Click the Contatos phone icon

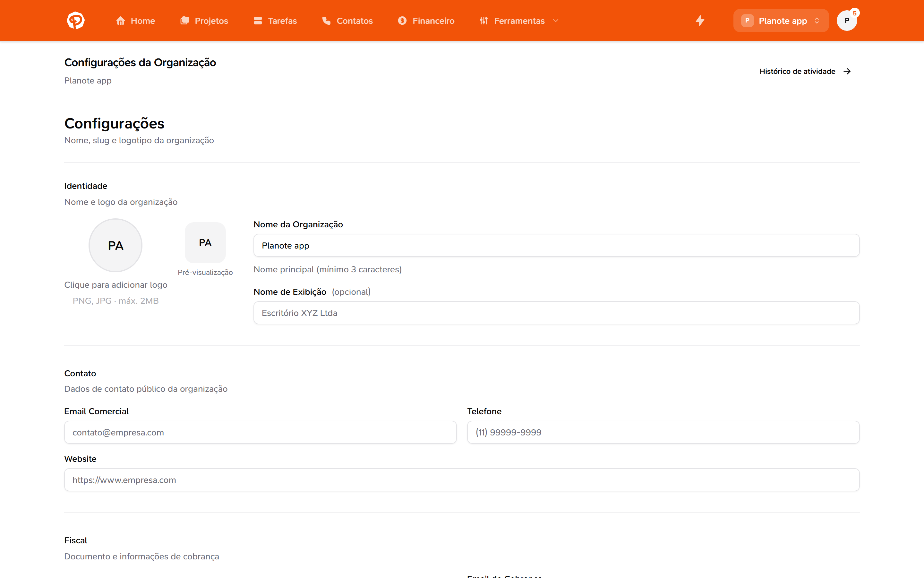tap(327, 21)
